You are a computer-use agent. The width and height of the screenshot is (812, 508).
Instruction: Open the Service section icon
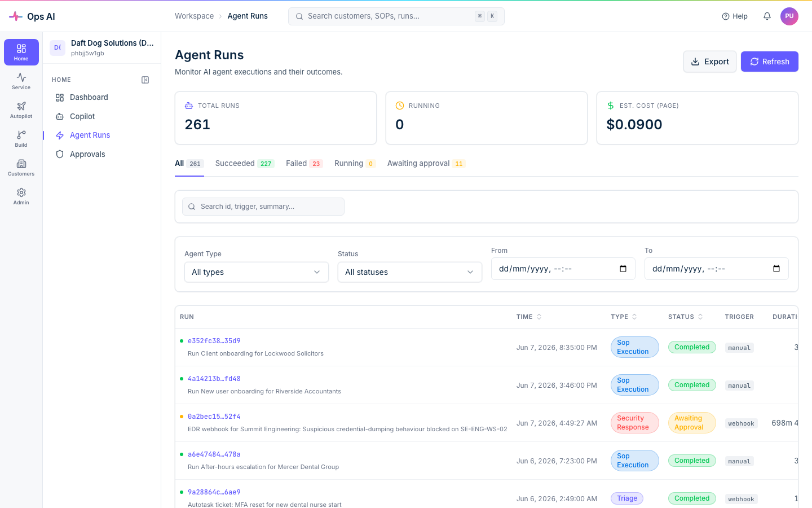click(21, 77)
